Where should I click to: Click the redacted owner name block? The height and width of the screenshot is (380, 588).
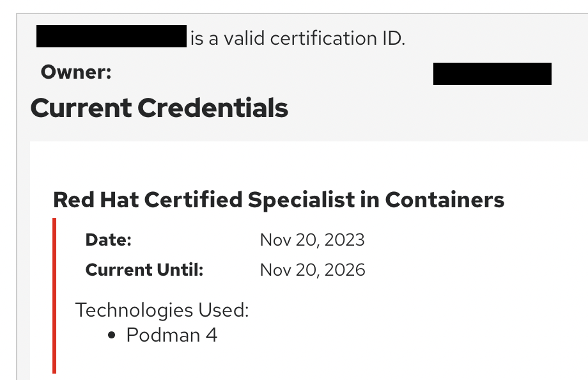click(492, 74)
